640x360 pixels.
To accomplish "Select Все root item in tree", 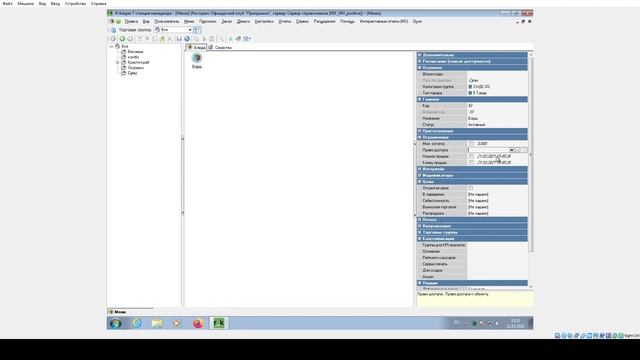I will 124,47.
